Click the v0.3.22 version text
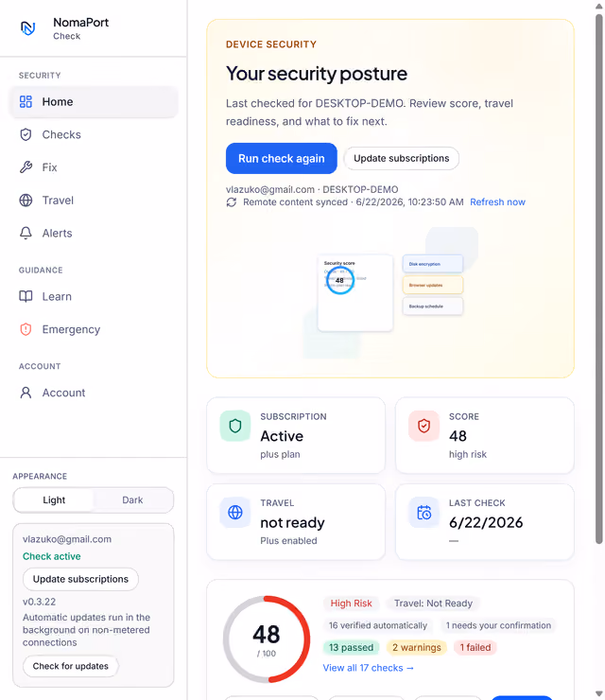 40,602
